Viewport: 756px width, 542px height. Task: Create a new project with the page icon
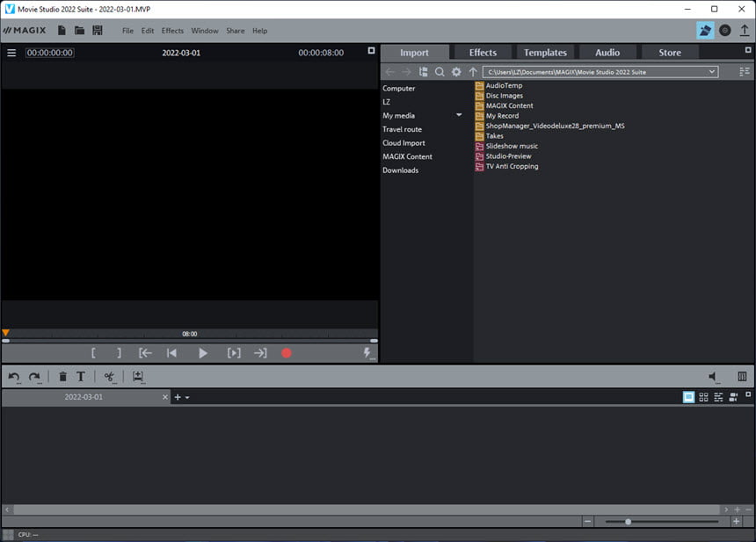pos(62,31)
